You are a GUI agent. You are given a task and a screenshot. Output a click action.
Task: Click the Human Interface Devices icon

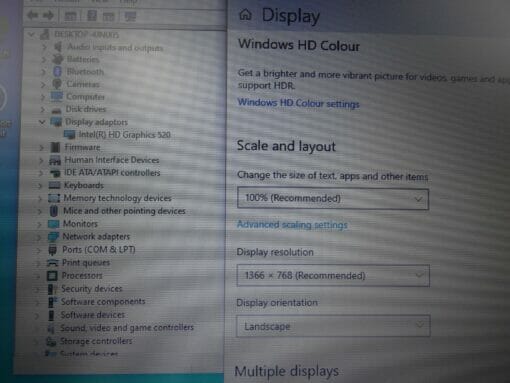pos(55,160)
